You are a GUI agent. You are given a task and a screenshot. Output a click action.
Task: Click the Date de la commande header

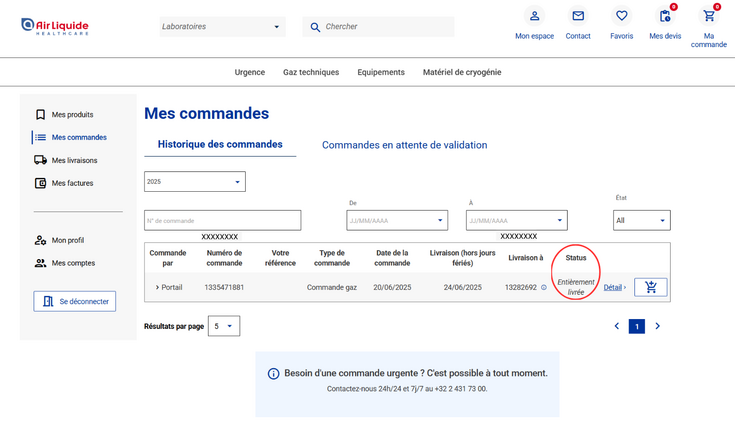coord(392,258)
